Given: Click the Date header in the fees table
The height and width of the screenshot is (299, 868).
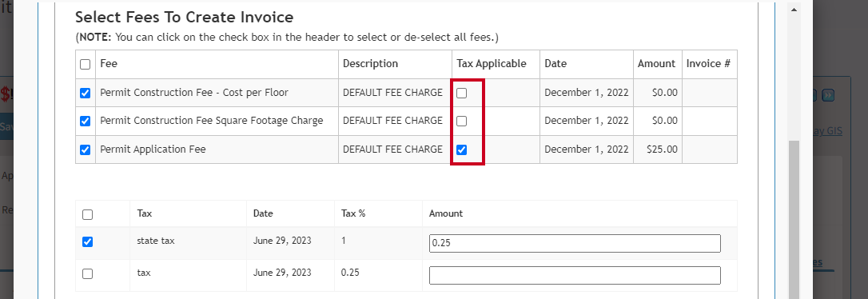Looking at the screenshot, I should 555,64.
